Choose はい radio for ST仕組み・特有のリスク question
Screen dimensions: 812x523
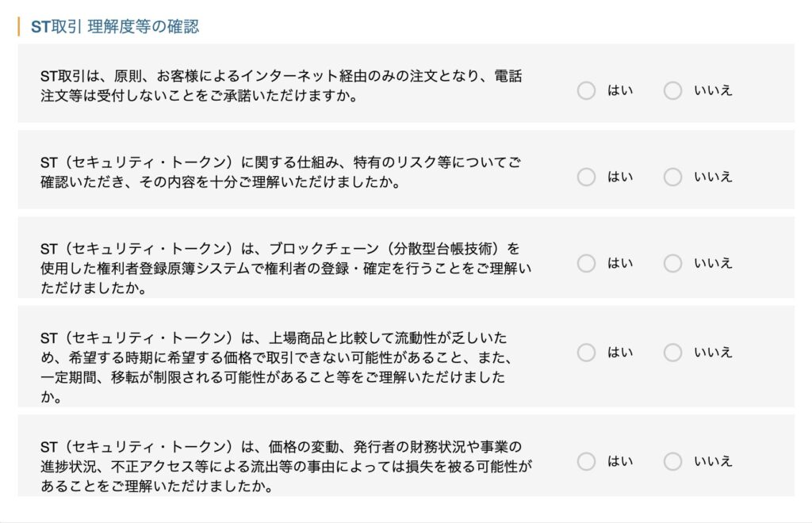586,177
